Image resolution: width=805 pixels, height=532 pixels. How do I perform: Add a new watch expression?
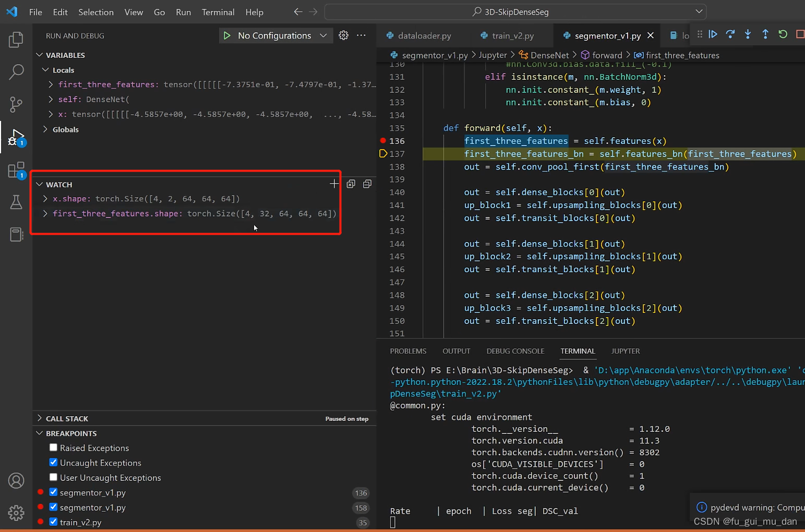(x=334, y=184)
